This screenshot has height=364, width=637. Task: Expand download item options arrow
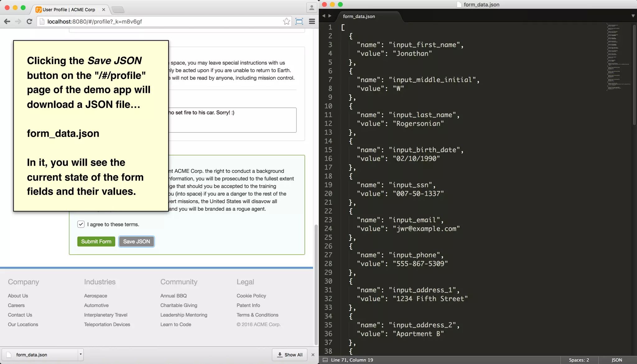click(x=81, y=355)
